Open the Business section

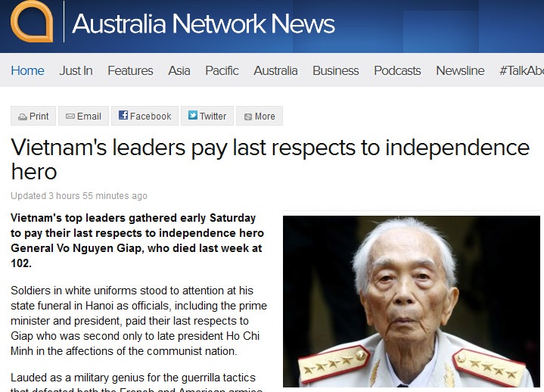point(336,71)
